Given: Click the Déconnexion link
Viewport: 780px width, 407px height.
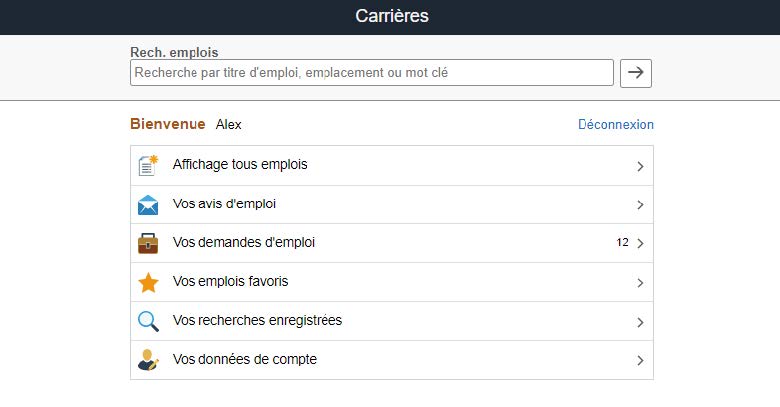Looking at the screenshot, I should [x=616, y=125].
